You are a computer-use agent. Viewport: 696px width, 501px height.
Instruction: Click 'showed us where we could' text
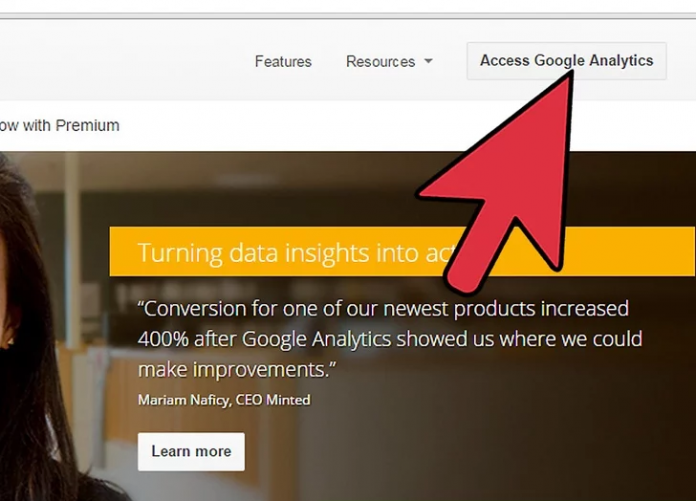(519, 339)
